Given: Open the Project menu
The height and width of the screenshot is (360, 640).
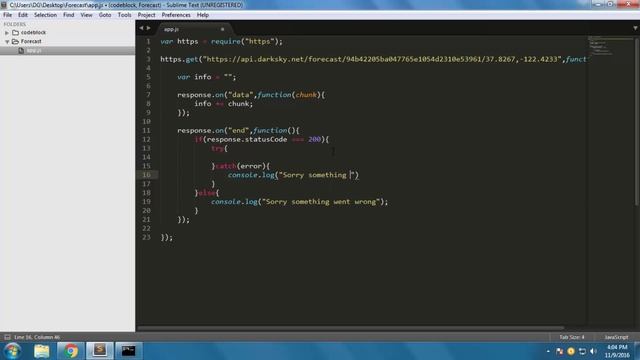Looking at the screenshot, I should [x=146, y=15].
